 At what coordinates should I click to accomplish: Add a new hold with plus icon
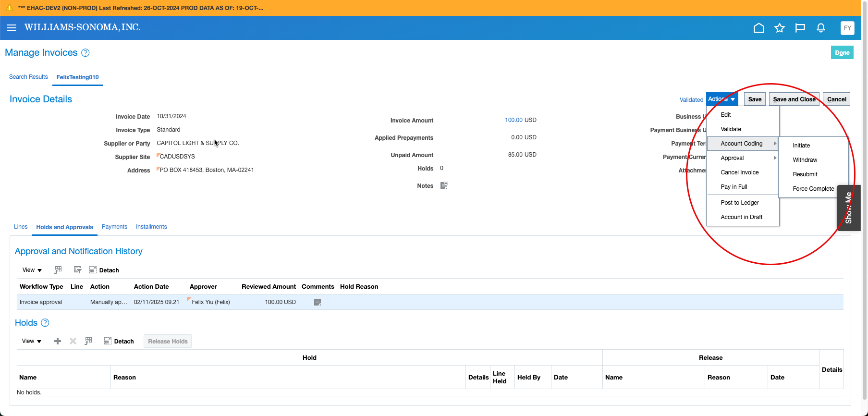[x=58, y=341]
